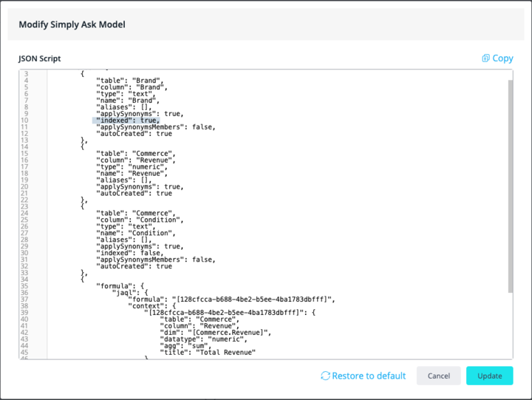
Task: Click the JSON editor vertical scrollbar
Action: (x=509, y=185)
